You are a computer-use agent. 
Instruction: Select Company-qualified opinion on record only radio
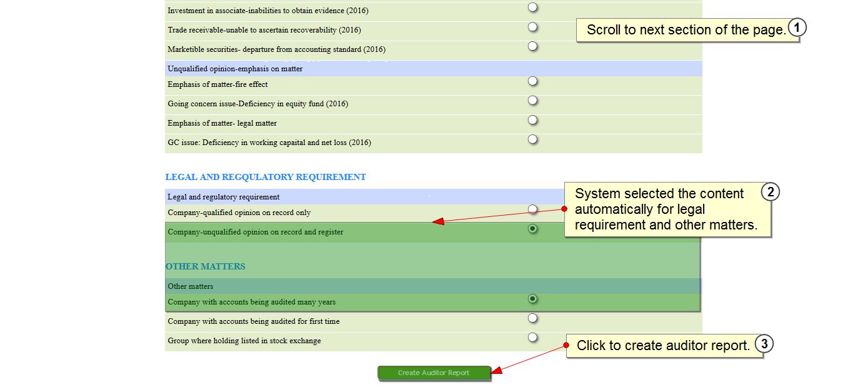pyautogui.click(x=532, y=209)
